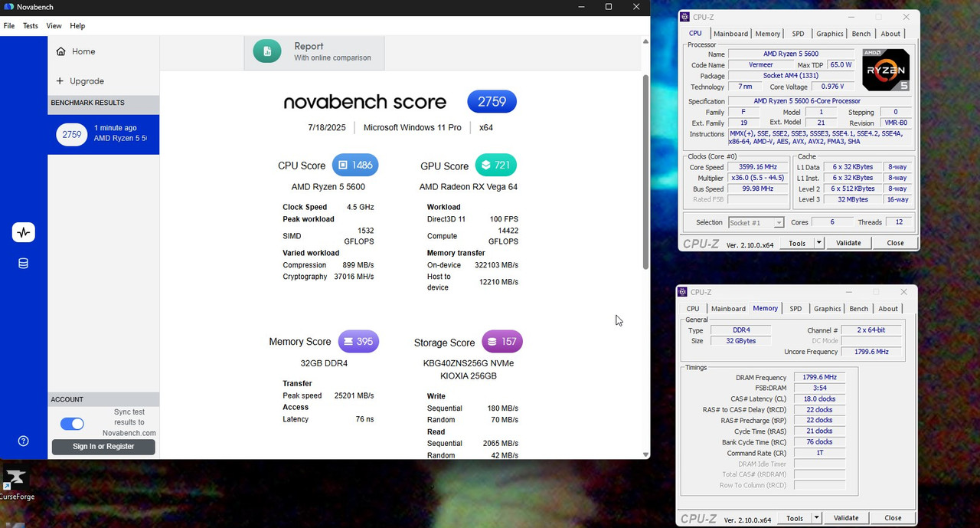This screenshot has width=980, height=528.
Task: Click the CPU-Z app icon in upper window
Action: pos(686,17)
